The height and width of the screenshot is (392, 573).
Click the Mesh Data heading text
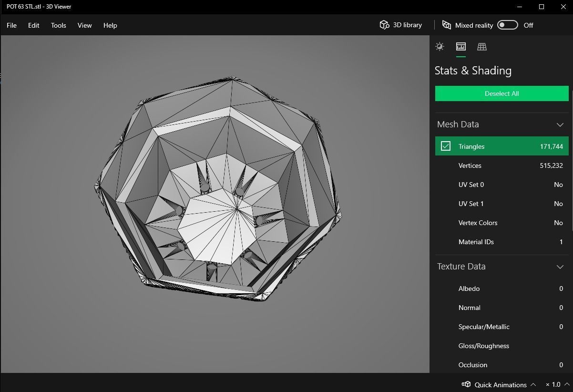tap(458, 124)
